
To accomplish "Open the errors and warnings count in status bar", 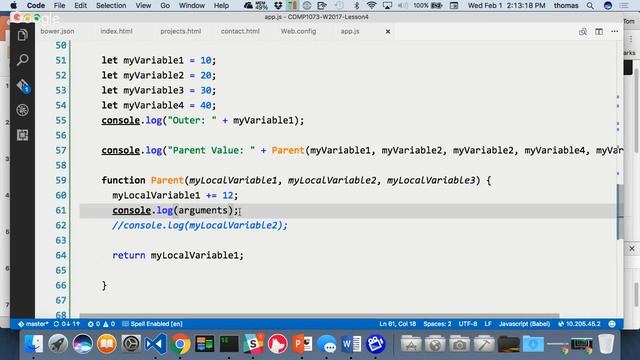I will point(101,324).
